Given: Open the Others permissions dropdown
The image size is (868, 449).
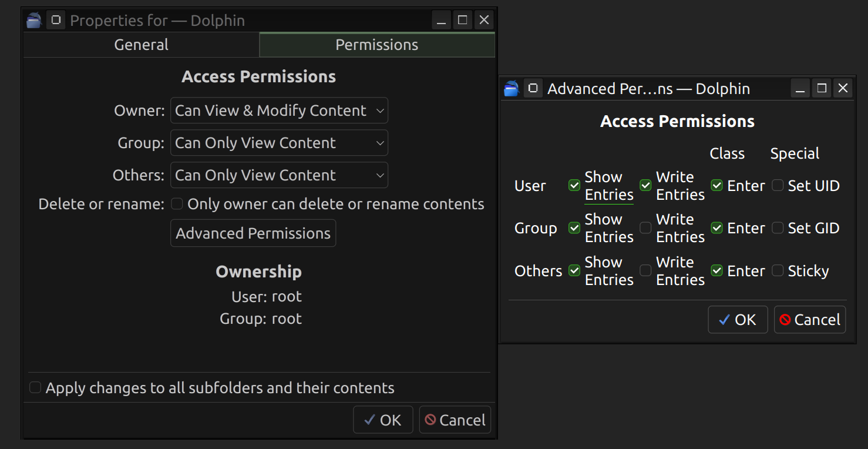Looking at the screenshot, I should [x=279, y=175].
